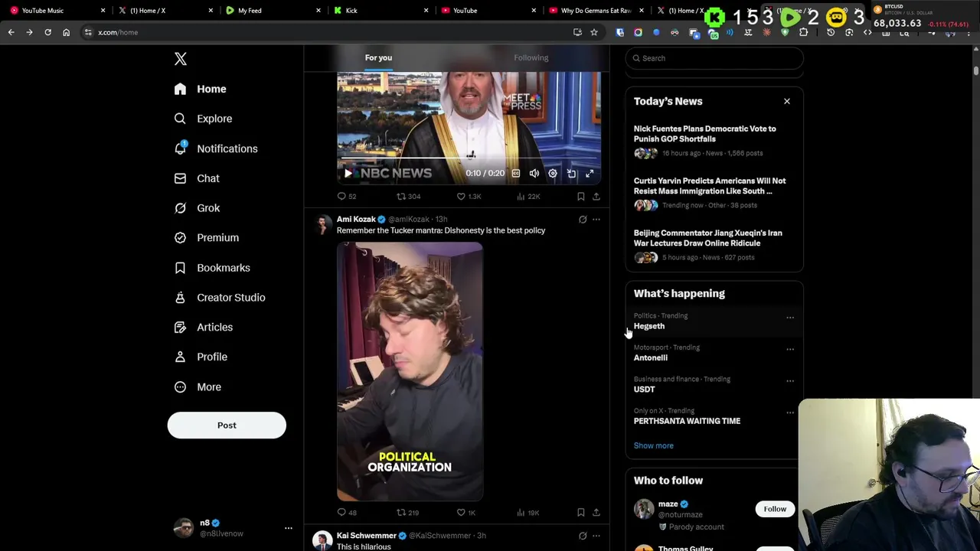Open more options for the USDT trend
Image resolution: width=980 pixels, height=551 pixels.
point(790,381)
